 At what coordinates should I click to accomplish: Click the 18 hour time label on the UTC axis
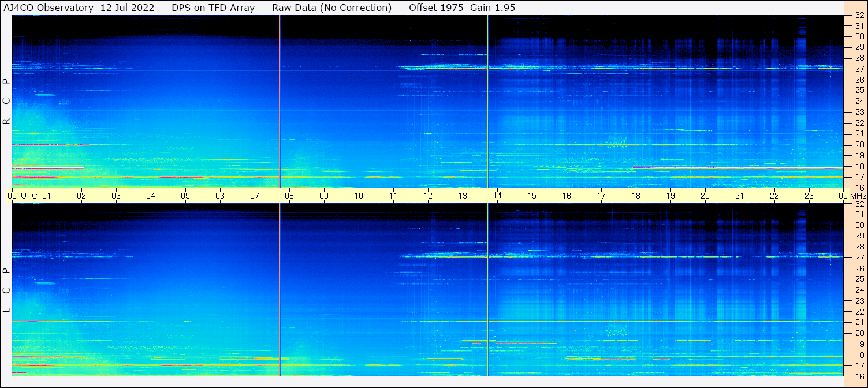pos(636,196)
